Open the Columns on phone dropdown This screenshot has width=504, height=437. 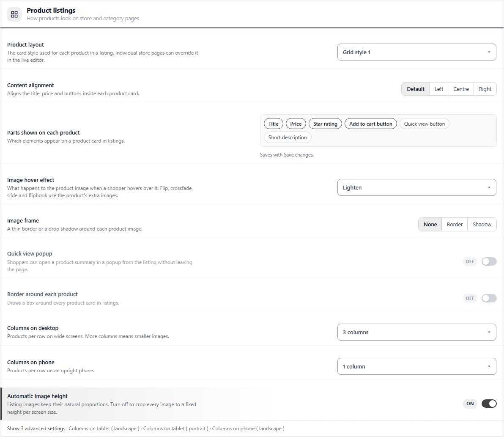point(416,367)
